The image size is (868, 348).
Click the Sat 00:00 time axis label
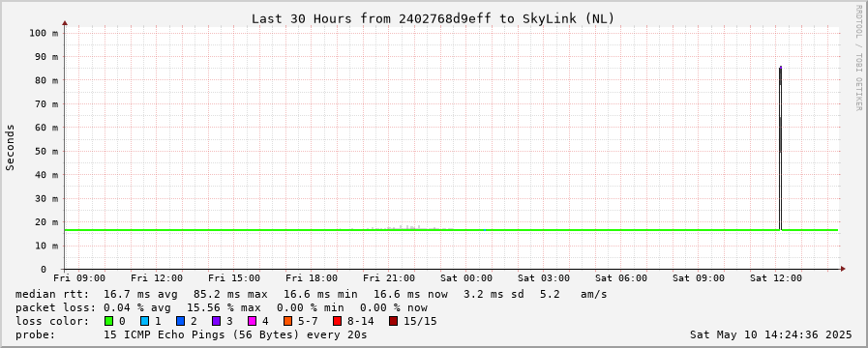[466, 277]
